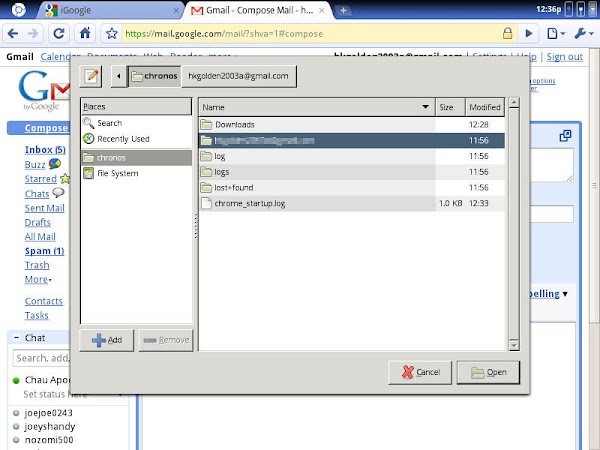Image resolution: width=600 pixels, height=450 pixels.
Task: Select the chrome_startup.log file
Action: click(x=351, y=203)
